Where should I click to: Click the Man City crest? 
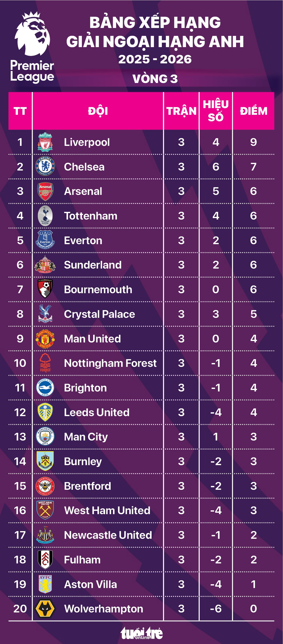click(x=45, y=436)
